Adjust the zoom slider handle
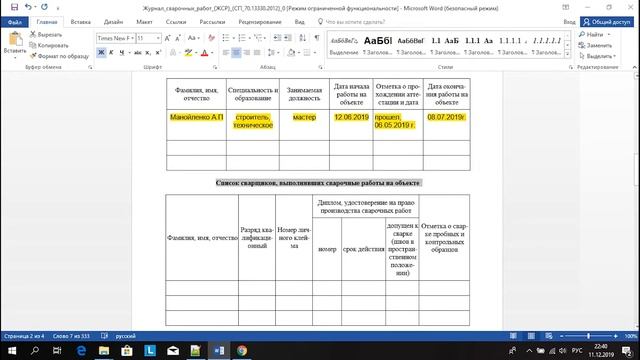This screenshot has width=640, height=360. (588, 336)
